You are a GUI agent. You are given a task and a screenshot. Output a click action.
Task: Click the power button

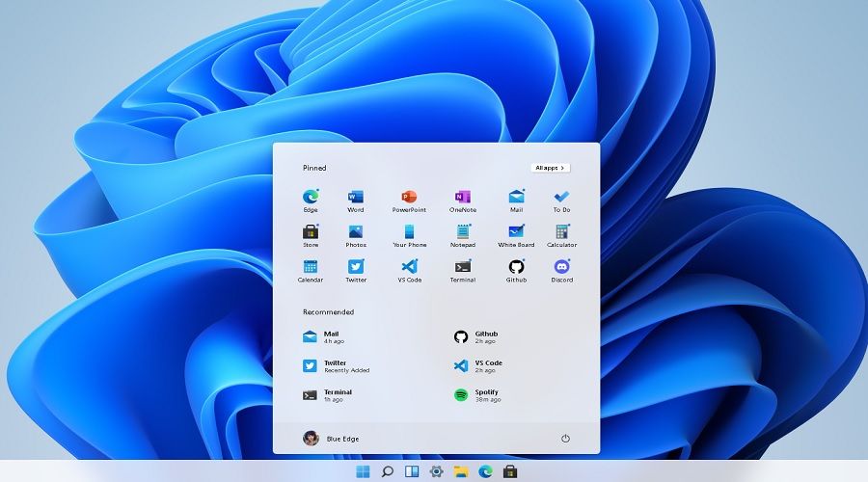pyautogui.click(x=565, y=439)
